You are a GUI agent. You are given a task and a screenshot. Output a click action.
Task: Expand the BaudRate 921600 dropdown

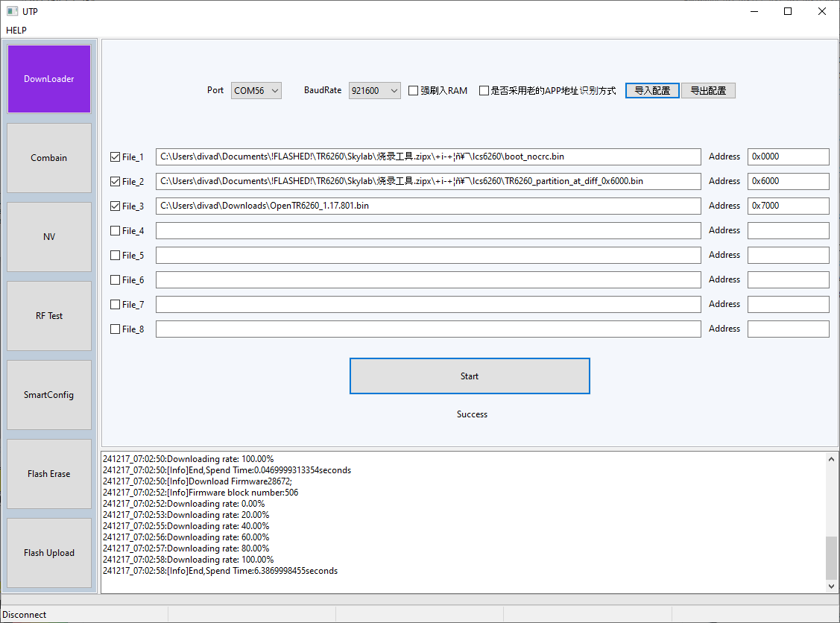pos(374,90)
